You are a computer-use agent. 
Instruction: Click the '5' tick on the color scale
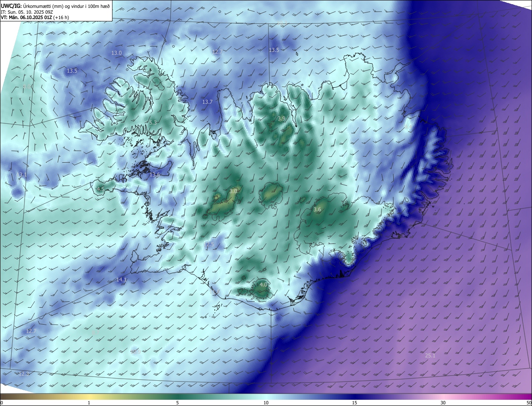[177, 403]
